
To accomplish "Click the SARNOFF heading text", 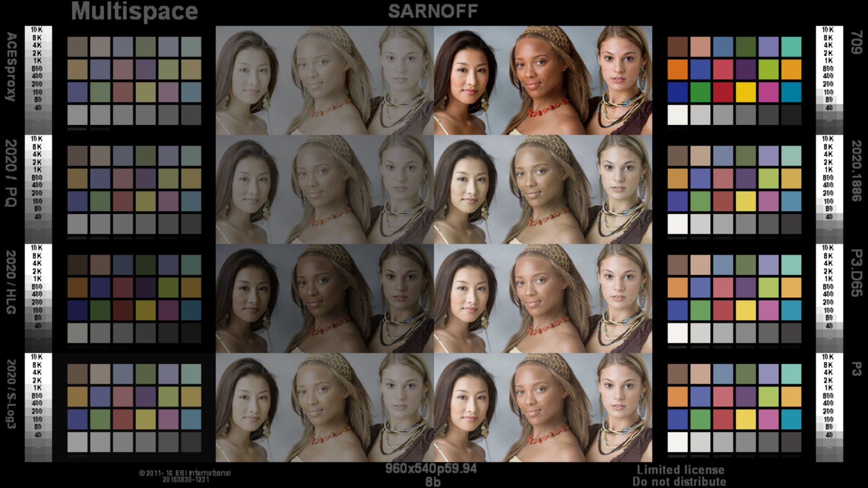I will [432, 11].
